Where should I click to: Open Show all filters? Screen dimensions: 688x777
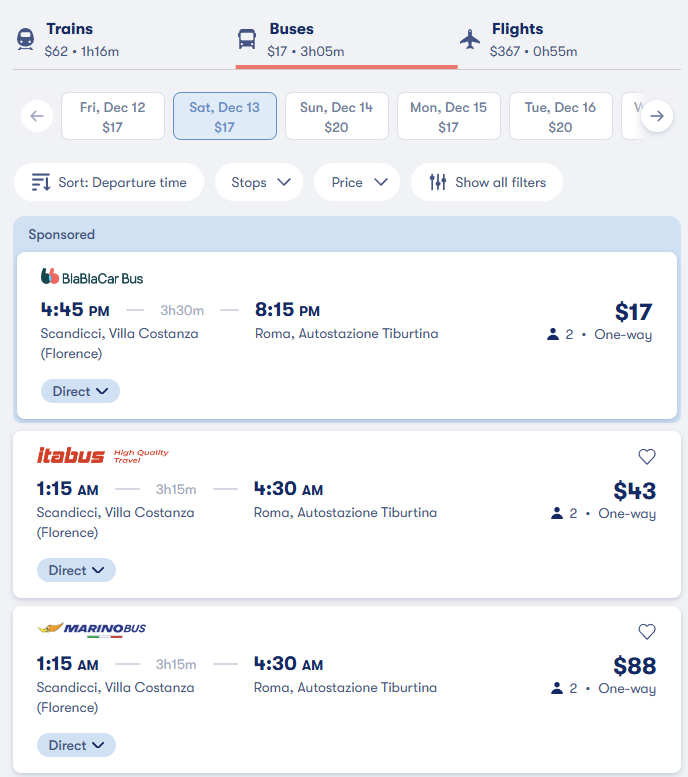(x=487, y=182)
